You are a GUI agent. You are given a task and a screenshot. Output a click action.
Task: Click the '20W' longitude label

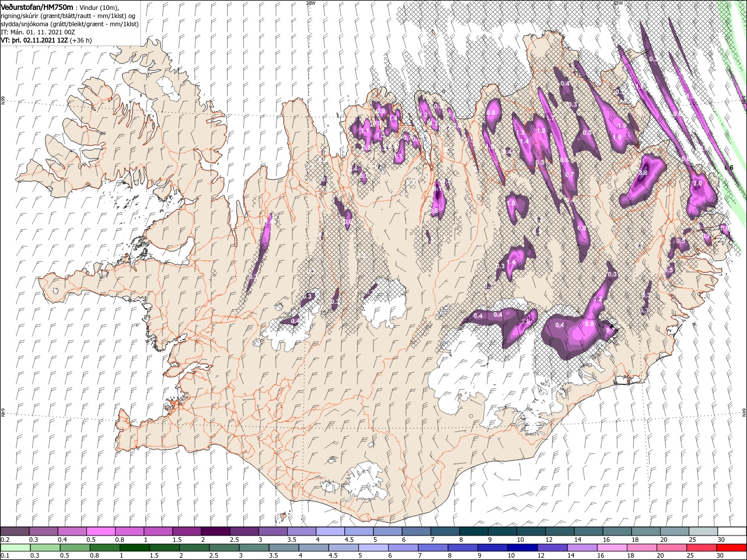[310, 3]
